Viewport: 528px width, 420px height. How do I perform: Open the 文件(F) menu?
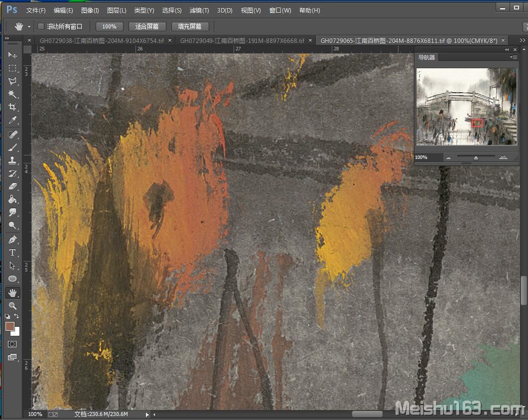36,10
